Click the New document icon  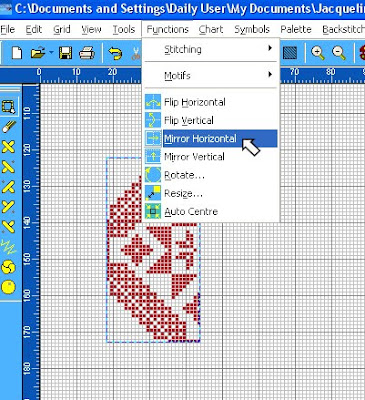point(17,53)
